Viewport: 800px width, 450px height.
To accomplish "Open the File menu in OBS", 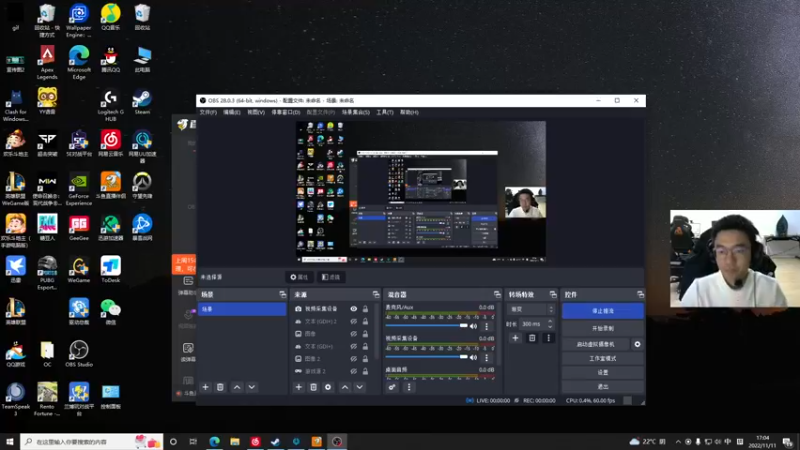I will [x=208, y=112].
